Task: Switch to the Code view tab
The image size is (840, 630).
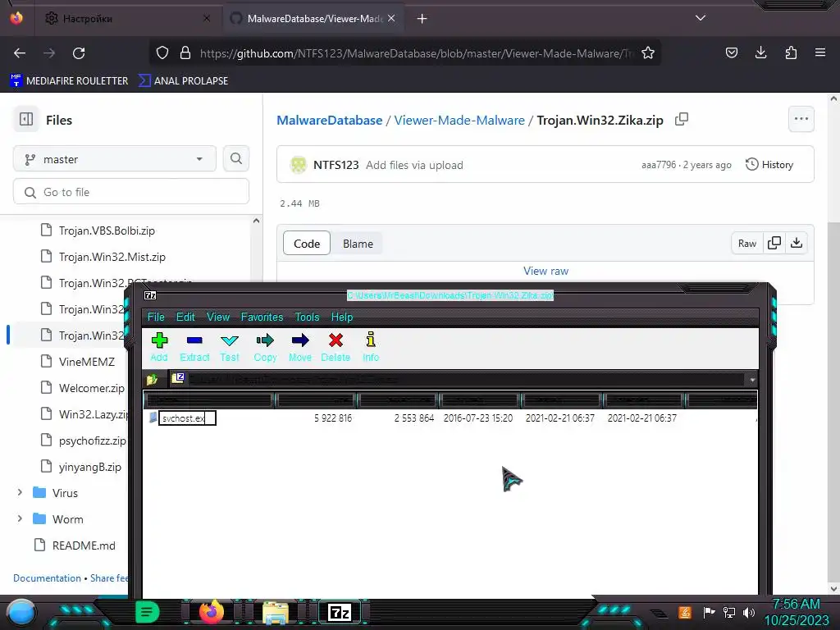Action: 307,244
